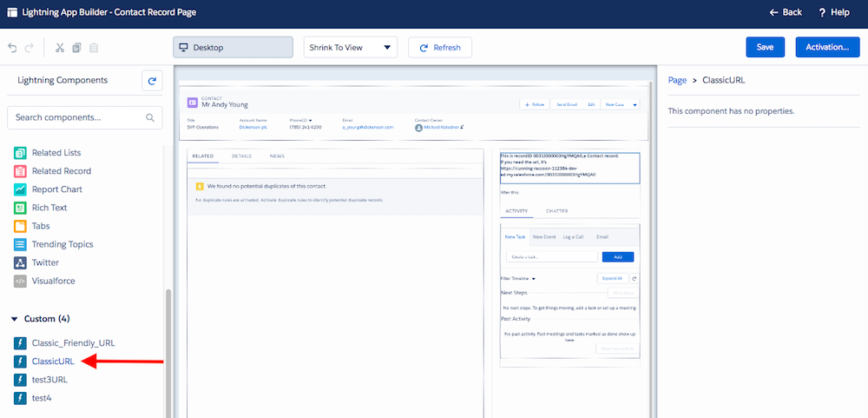Select the New Task tab
Viewport: 868px width, 418px height.
[x=516, y=236]
